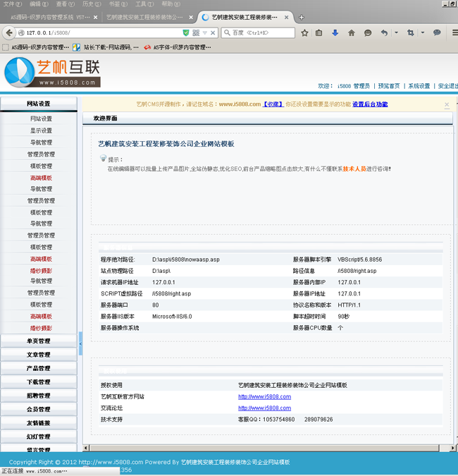Open downloads with the blue arrow icon

click(x=335, y=32)
